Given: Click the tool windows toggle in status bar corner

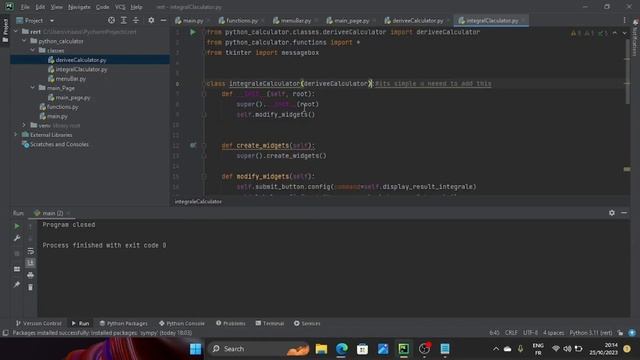Looking at the screenshot, I should pyautogui.click(x=5, y=333).
